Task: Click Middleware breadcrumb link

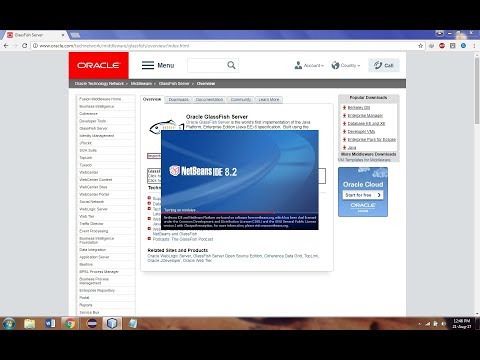Action: click(x=141, y=84)
